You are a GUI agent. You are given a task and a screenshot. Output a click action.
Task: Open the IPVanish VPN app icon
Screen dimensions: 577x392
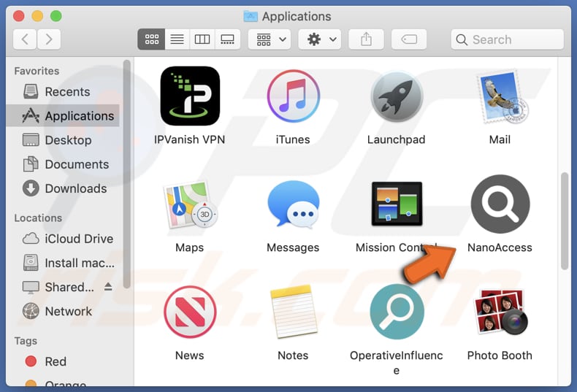click(190, 96)
